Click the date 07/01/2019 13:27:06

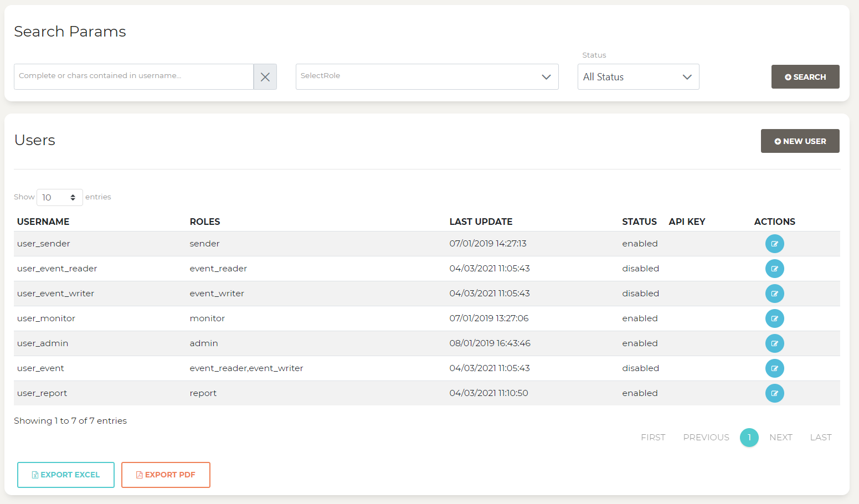coord(489,318)
